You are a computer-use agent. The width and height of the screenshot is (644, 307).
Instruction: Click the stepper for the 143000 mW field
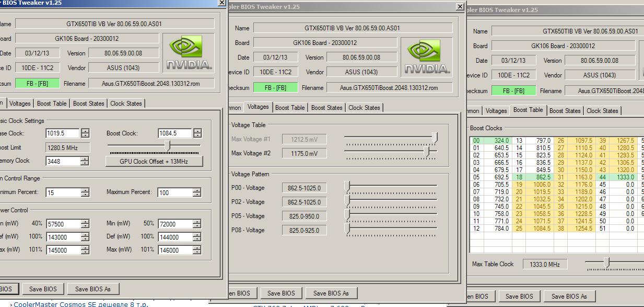pyautogui.click(x=85, y=237)
